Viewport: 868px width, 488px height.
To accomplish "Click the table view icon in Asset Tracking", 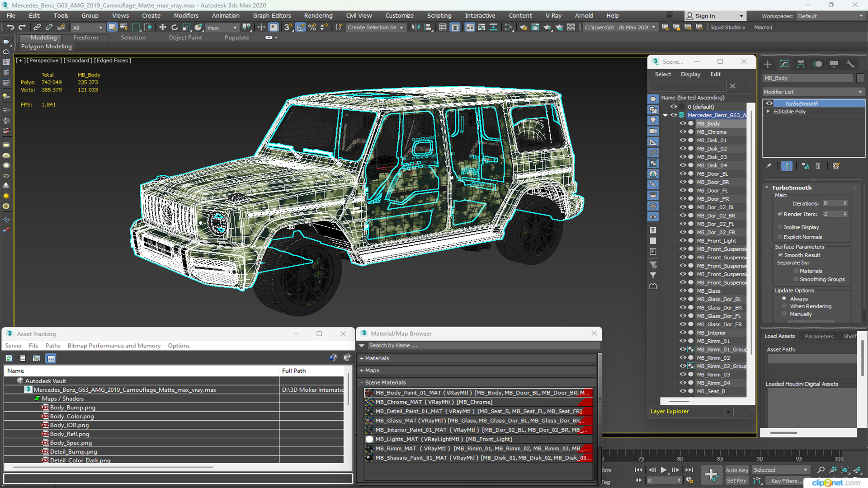I will tap(51, 358).
